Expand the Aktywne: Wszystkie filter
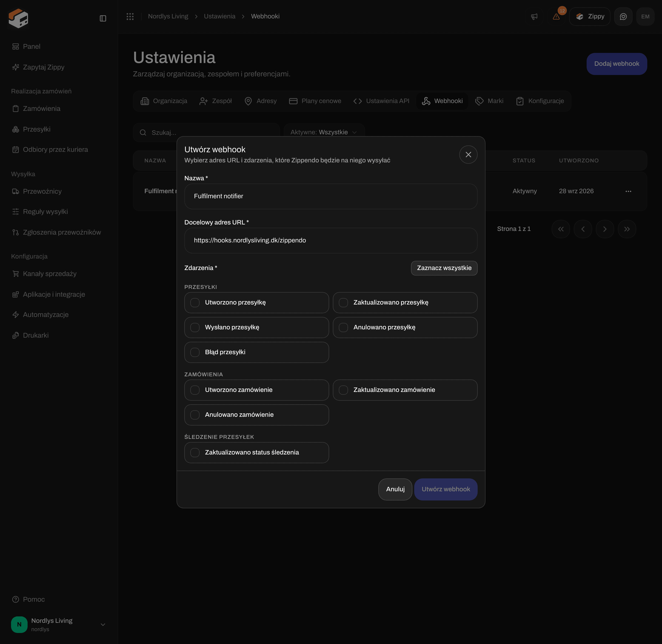Image resolution: width=662 pixels, height=644 pixels. (x=324, y=132)
